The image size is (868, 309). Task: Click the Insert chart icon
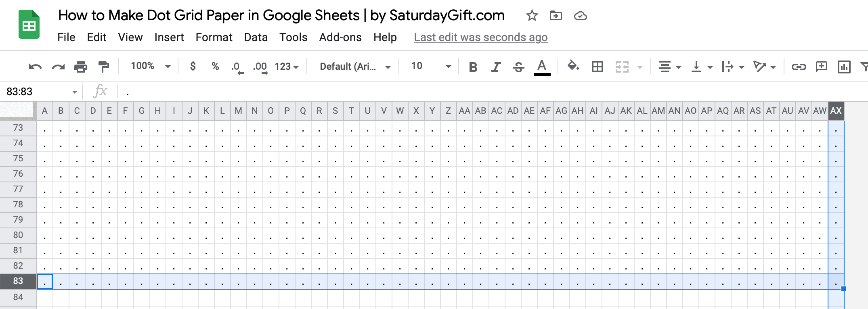pos(844,67)
